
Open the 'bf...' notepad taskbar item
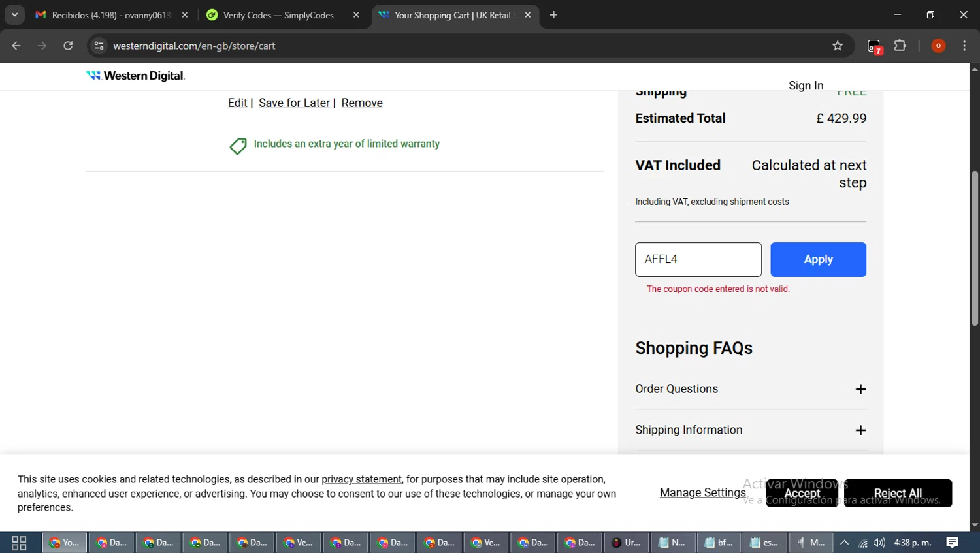tap(720, 543)
